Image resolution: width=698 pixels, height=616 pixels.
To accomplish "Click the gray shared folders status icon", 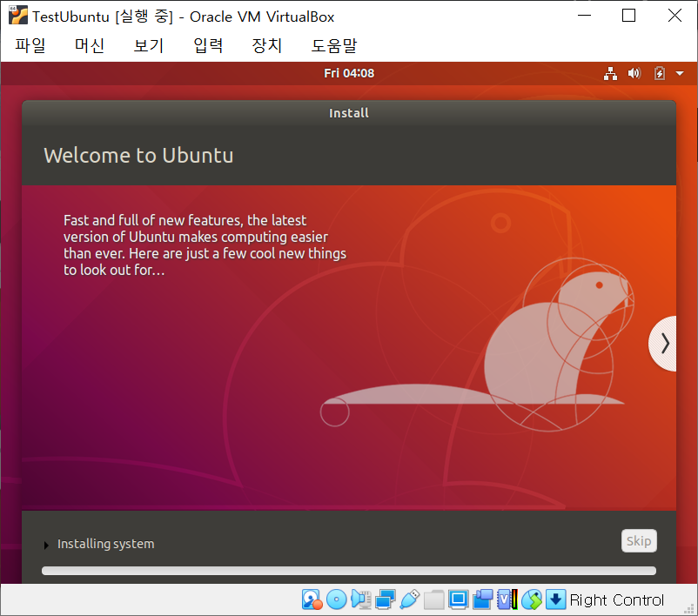I will tap(433, 599).
